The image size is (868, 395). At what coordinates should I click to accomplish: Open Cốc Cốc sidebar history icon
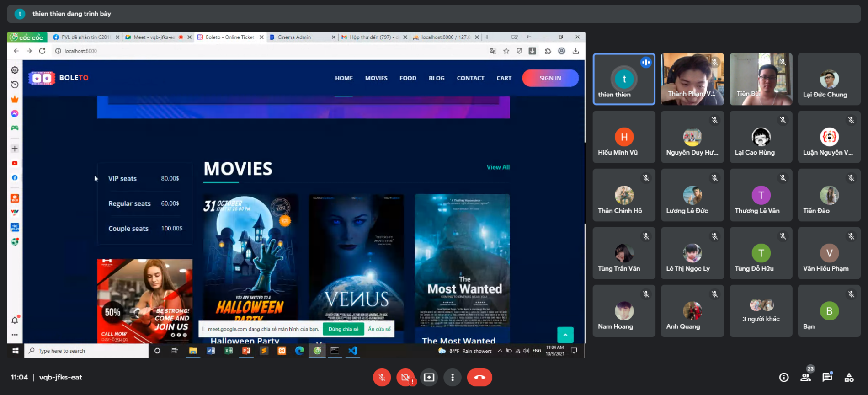(15, 85)
